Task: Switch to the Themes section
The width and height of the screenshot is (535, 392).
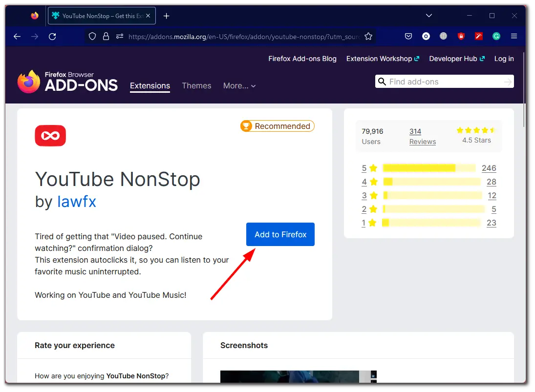Action: [196, 86]
